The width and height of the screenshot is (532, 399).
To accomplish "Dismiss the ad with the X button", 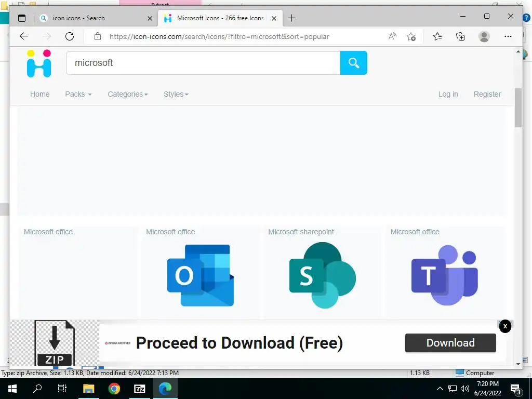I will (505, 326).
